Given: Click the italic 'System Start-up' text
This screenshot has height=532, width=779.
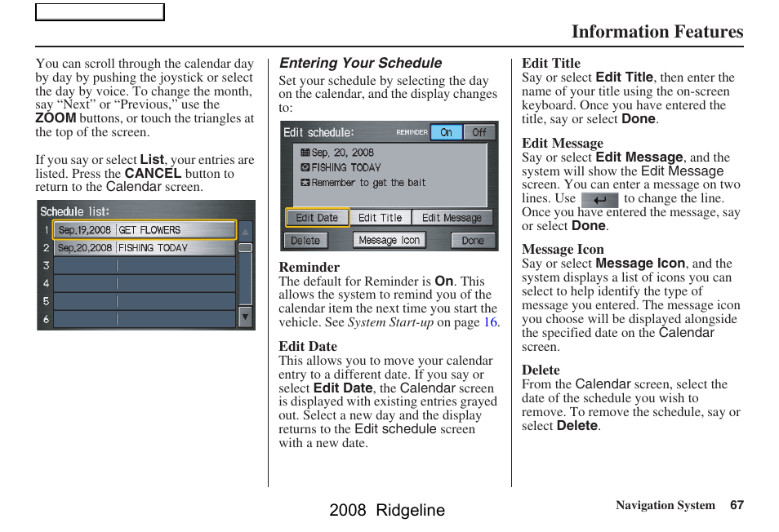Looking at the screenshot, I should (390, 322).
